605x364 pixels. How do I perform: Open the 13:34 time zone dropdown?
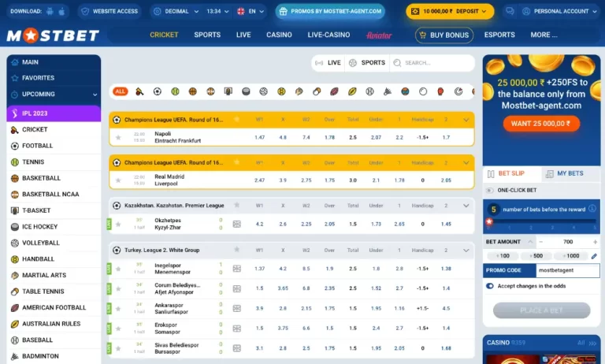click(x=217, y=11)
